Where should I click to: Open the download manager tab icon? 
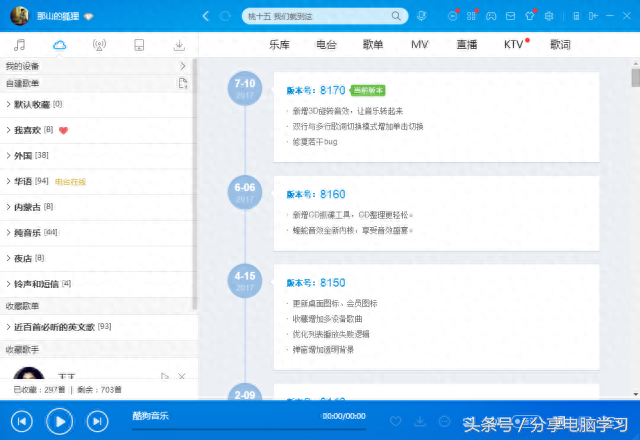pyautogui.click(x=179, y=44)
